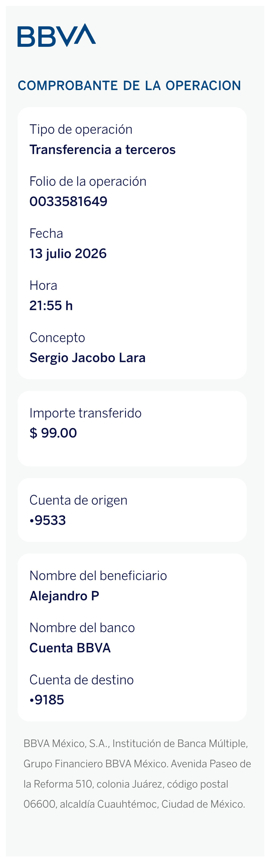Click the Cuenta de origen label
This screenshot has width=265, height=868.
(x=79, y=500)
